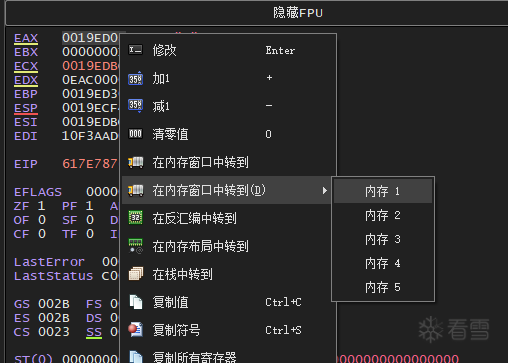Click the ST(0) register label
Screen dimensions: 508x363
pos(33,359)
